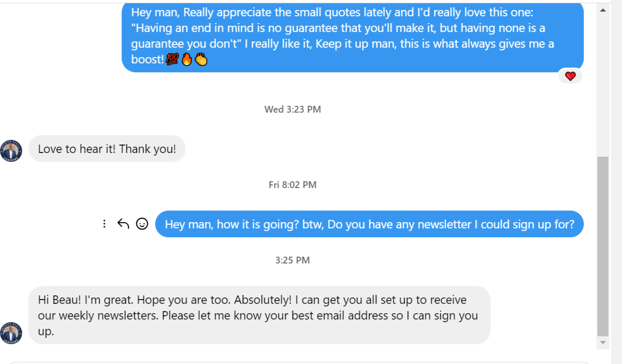Viewport: 622px width, 364px height.
Task: Click the Reply arrow next to the newsletter message
Action: pos(123,224)
